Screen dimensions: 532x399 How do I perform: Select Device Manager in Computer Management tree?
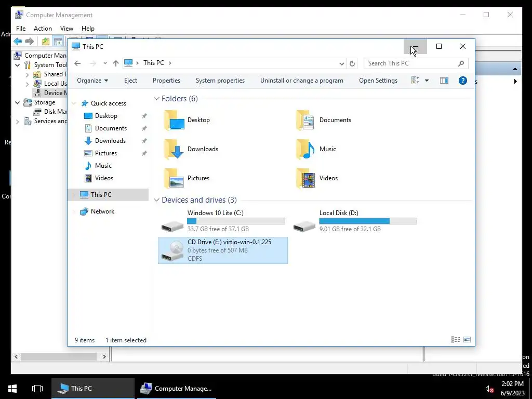click(50, 93)
